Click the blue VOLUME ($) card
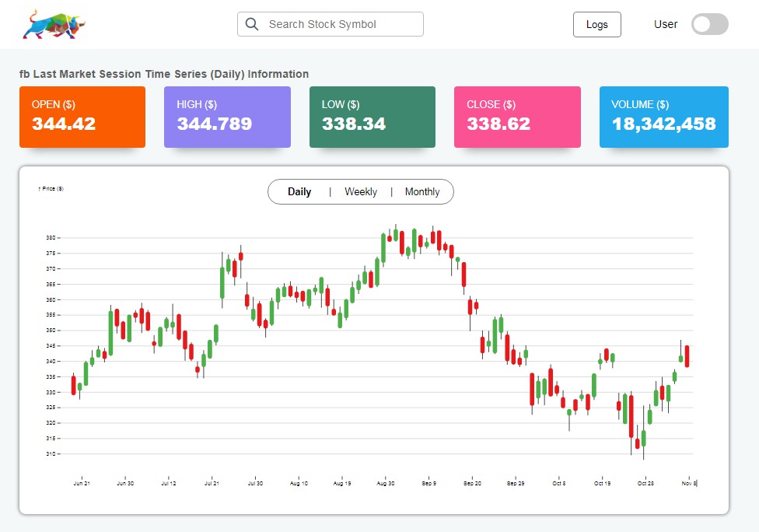 (x=663, y=117)
